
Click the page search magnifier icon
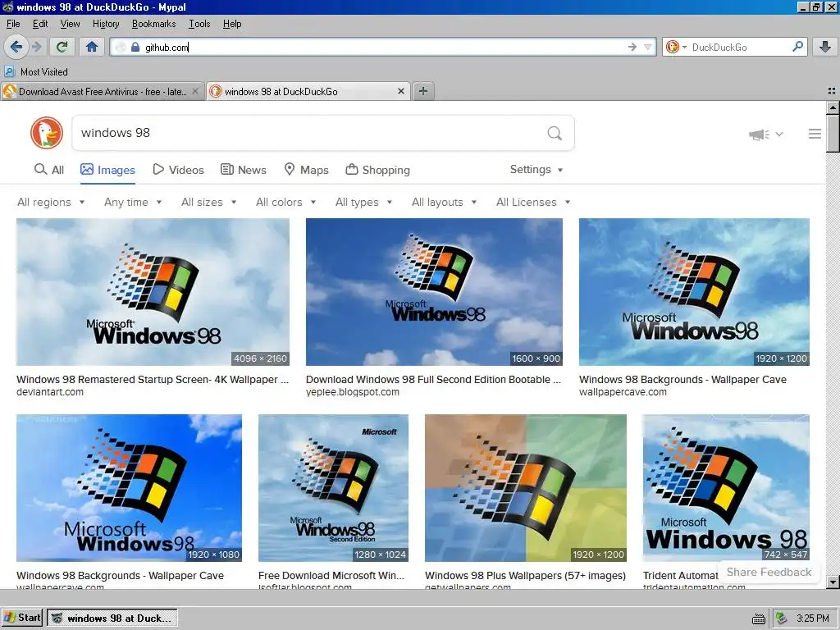555,133
